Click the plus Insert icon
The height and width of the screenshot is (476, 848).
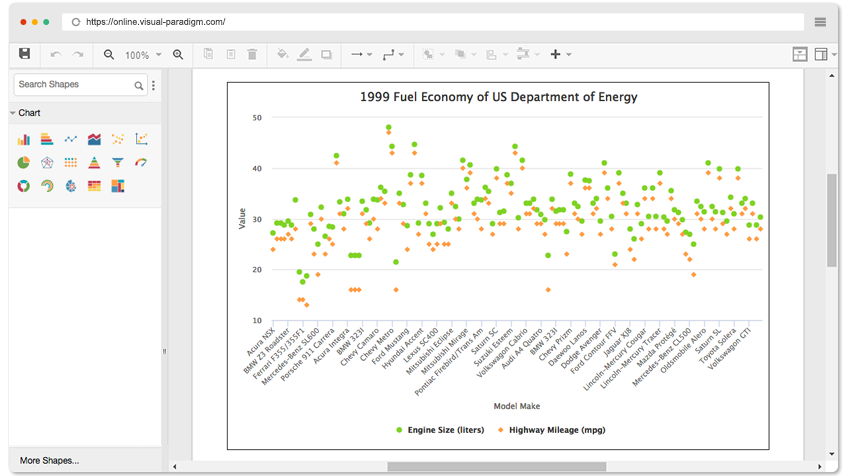[555, 54]
